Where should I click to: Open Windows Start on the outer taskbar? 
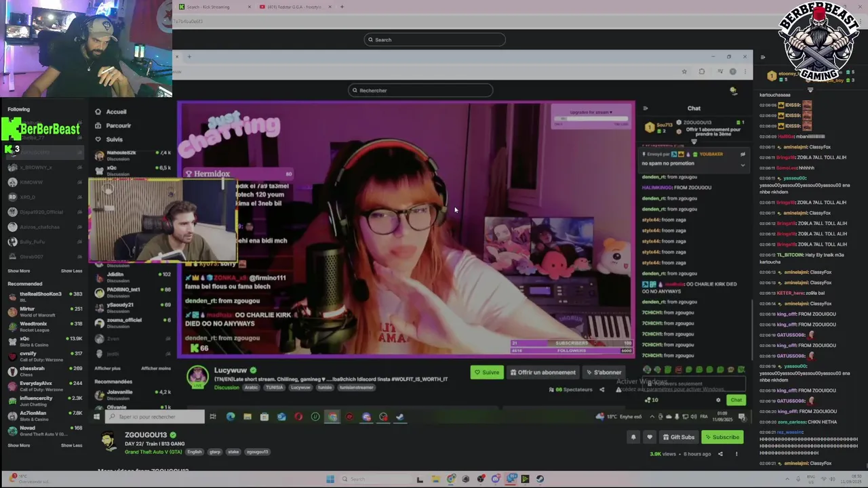pos(330,479)
